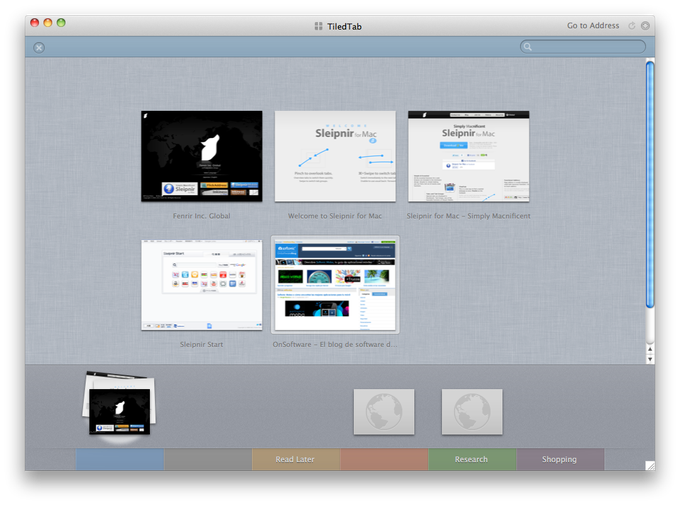The width and height of the screenshot is (680, 505).
Task: Open the Fenrir Inc. Global tab thumbnail
Action: [202, 156]
